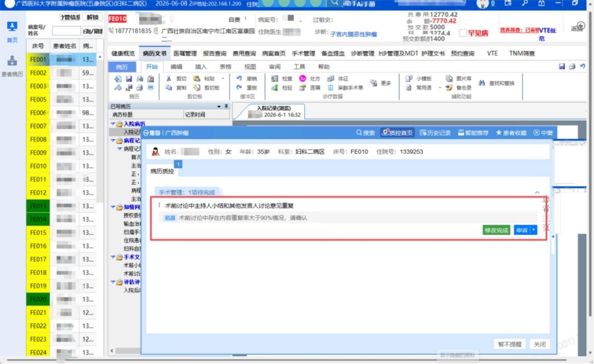The height and width of the screenshot is (364, 594).
Task: Click the green 修改完成 button
Action: click(x=496, y=230)
